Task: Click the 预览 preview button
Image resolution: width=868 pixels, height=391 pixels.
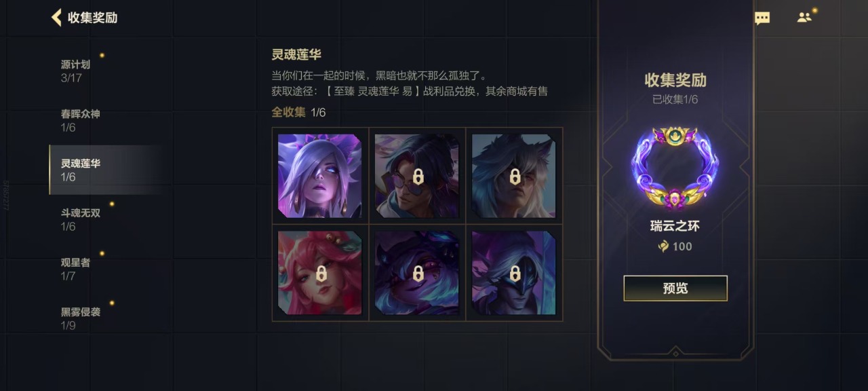Action: tap(675, 288)
